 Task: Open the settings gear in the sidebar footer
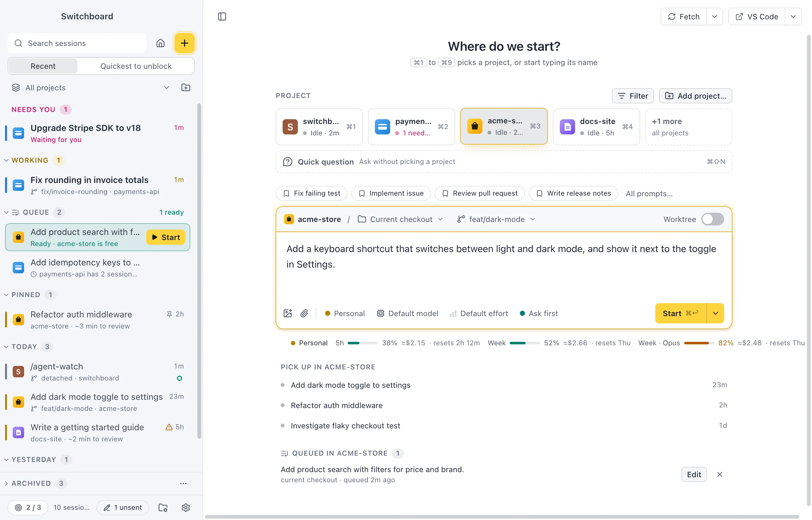[186, 508]
